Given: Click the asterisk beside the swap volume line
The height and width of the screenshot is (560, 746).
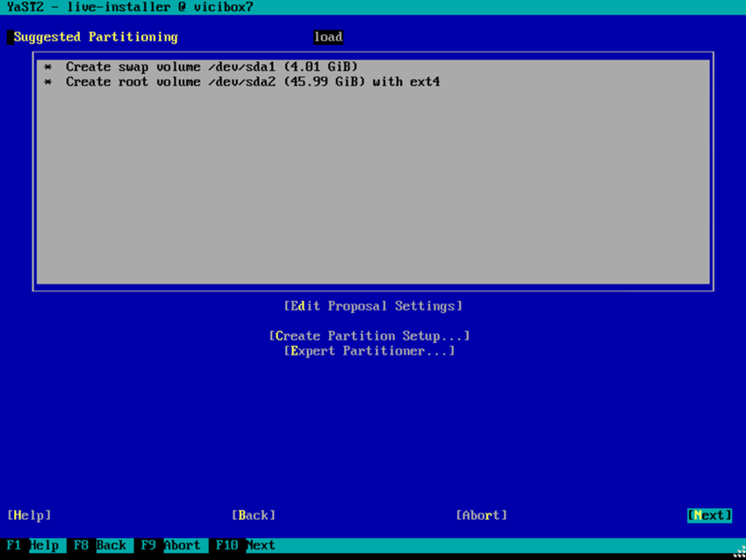Looking at the screenshot, I should pos(47,66).
